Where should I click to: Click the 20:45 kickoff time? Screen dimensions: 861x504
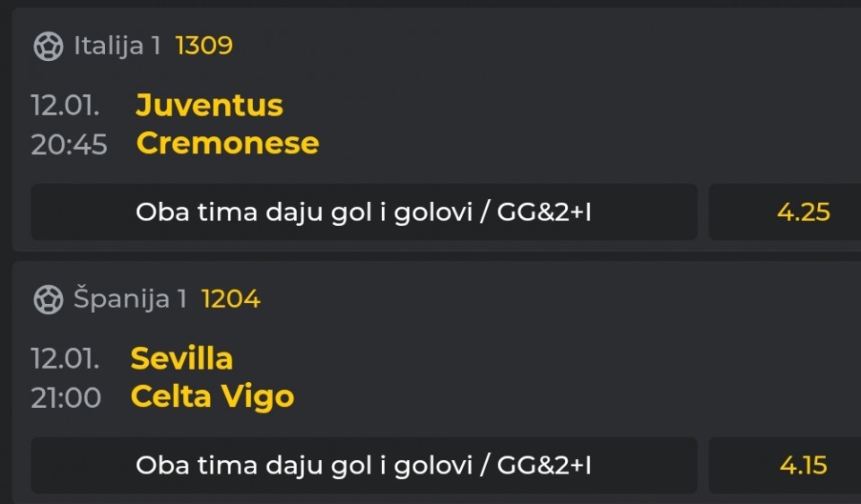pyautogui.click(x=69, y=144)
